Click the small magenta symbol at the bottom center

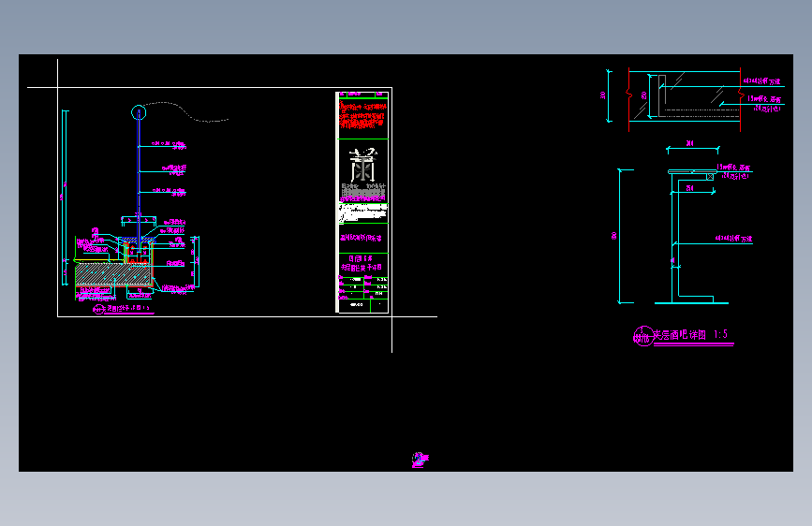(x=420, y=460)
